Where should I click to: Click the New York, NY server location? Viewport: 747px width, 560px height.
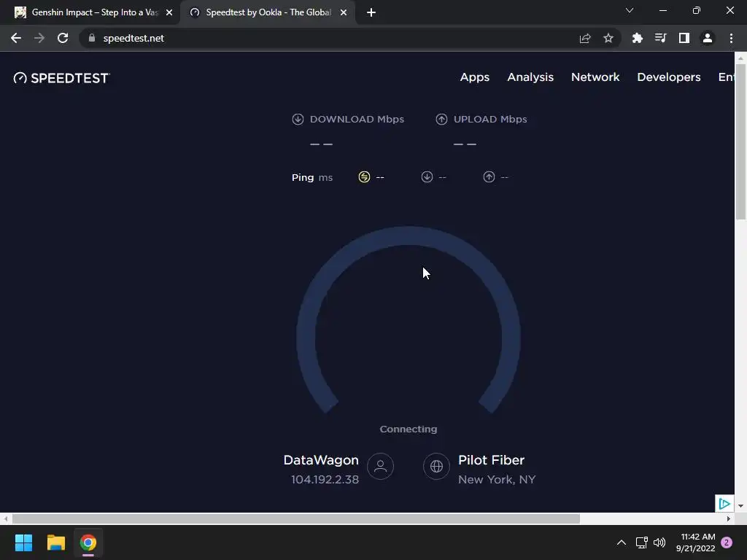[497, 480]
